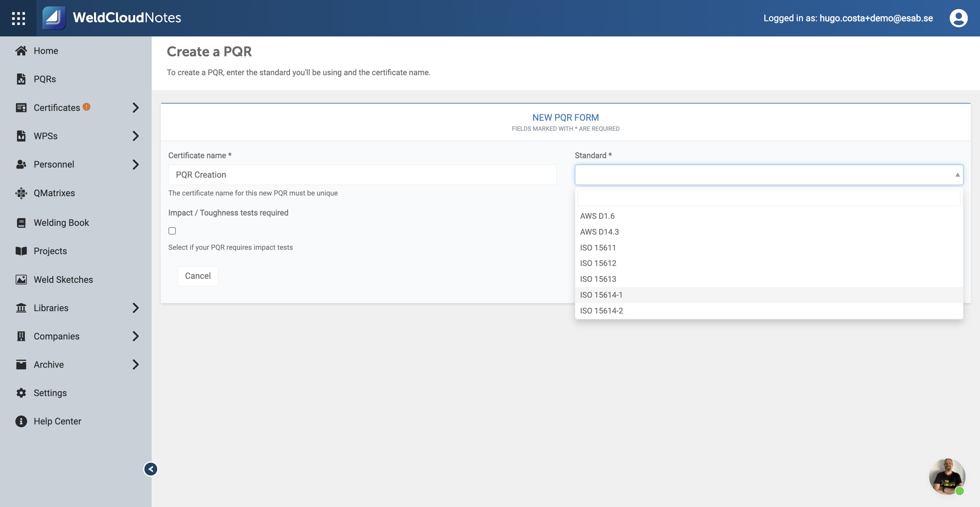Click the WPSs file icon
The image size is (980, 507).
21,136
